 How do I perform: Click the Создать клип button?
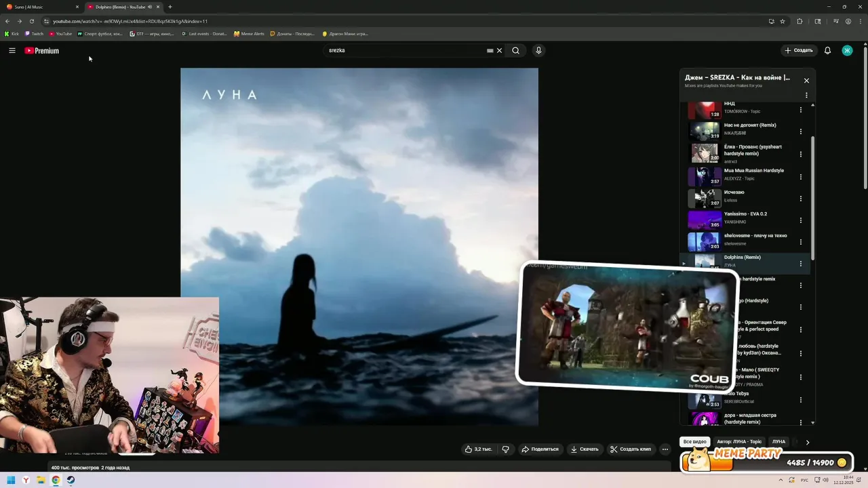[631, 449]
